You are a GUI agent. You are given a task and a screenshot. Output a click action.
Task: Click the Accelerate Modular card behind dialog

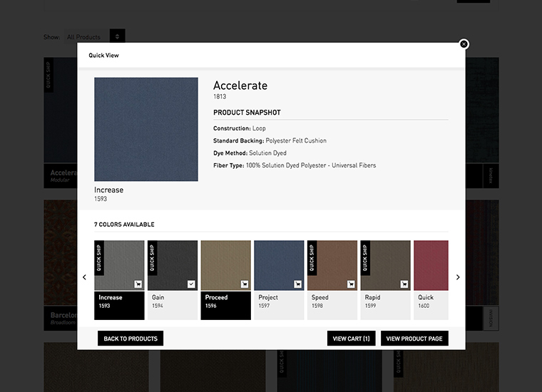pyautogui.click(x=61, y=123)
